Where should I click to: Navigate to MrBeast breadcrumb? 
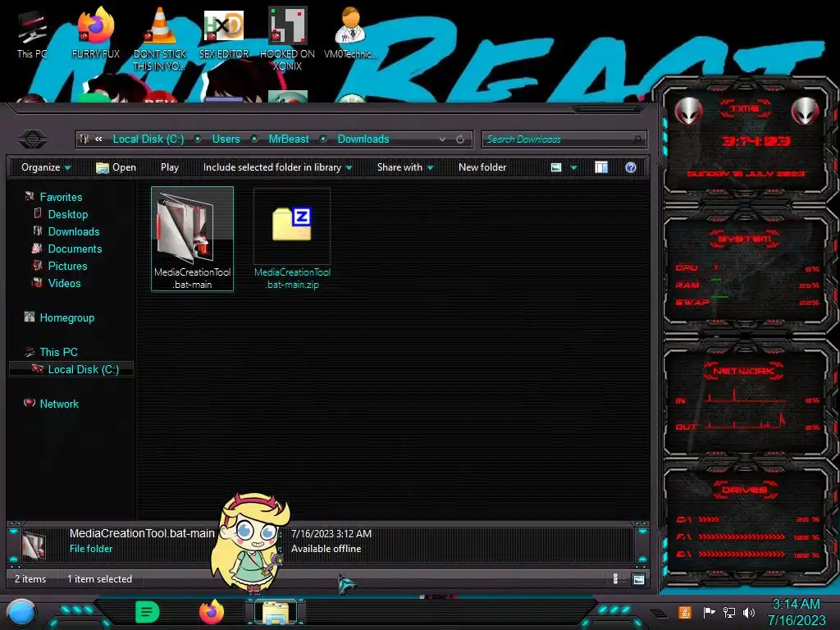tap(289, 139)
